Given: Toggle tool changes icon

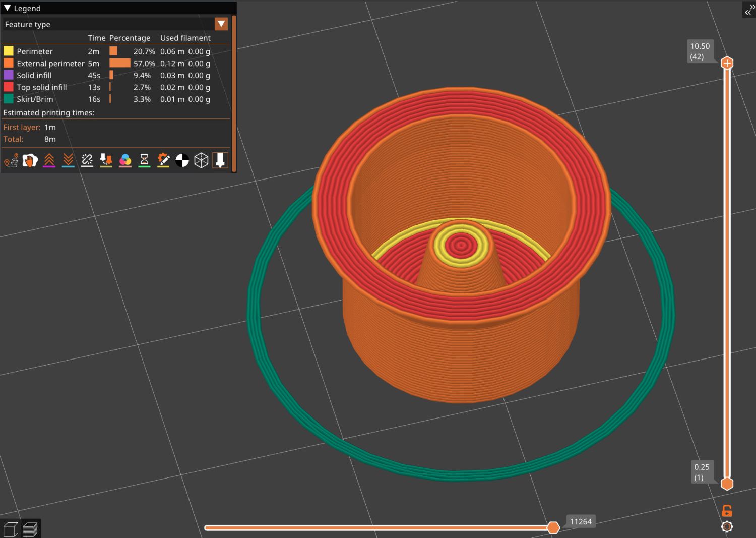Looking at the screenshot, I should coord(106,160).
